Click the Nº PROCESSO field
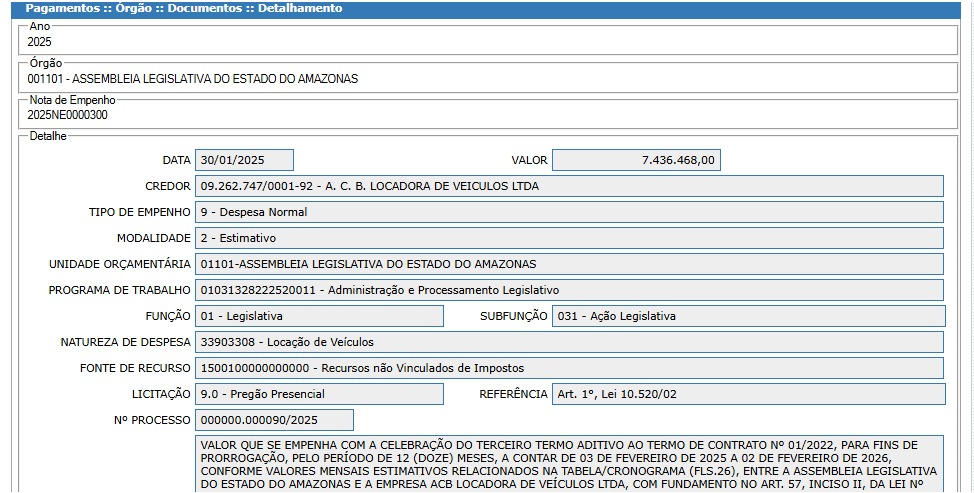 274,420
